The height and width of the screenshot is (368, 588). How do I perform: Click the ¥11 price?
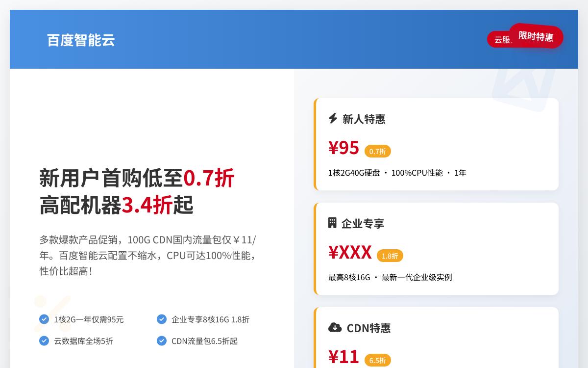click(344, 357)
